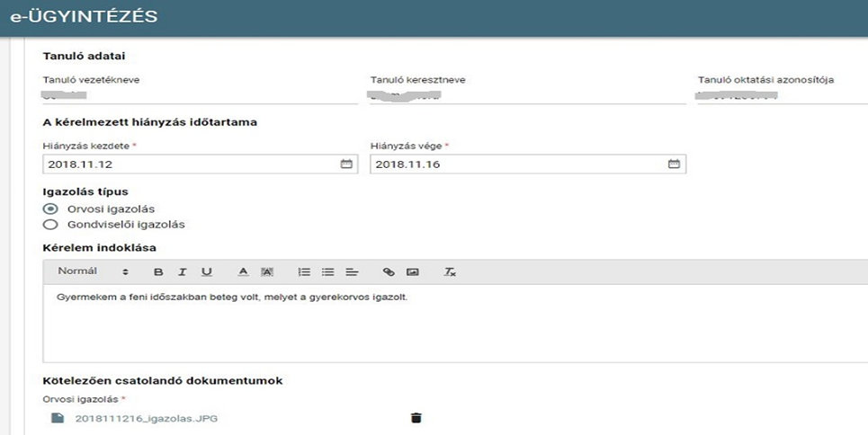Toggle bold formatting in the editor toolbar
This screenshot has height=435, width=868.
pyautogui.click(x=158, y=271)
